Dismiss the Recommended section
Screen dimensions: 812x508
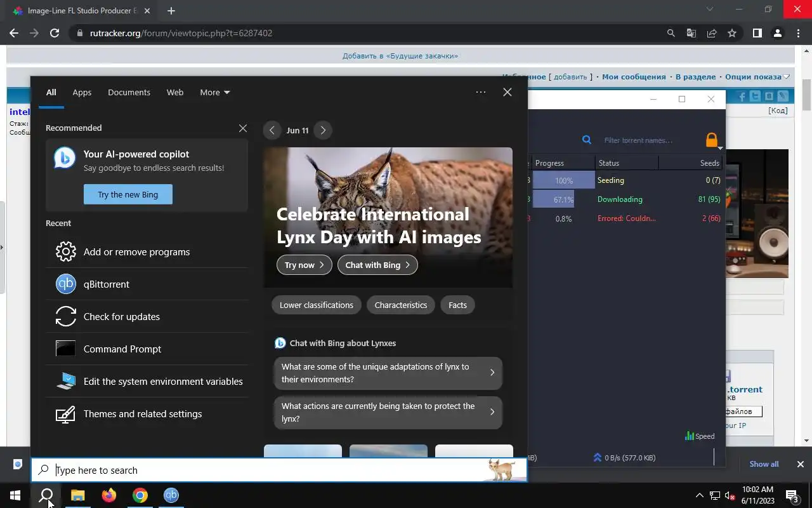coord(242,128)
